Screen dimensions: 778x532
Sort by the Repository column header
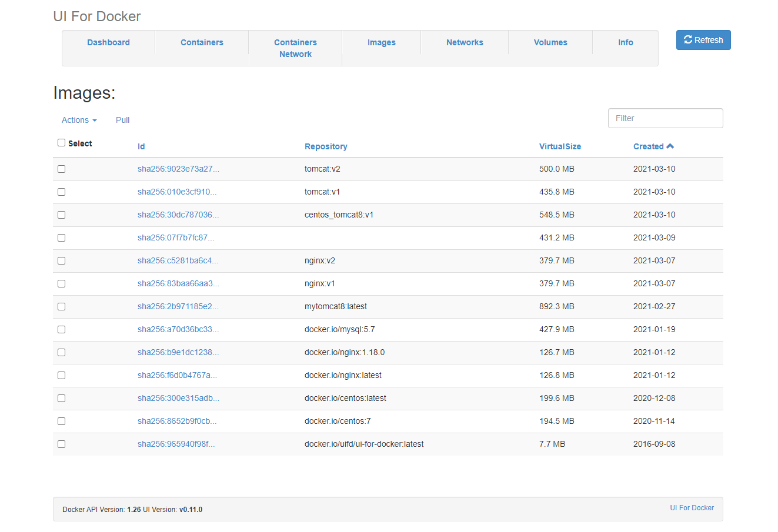[x=326, y=146]
